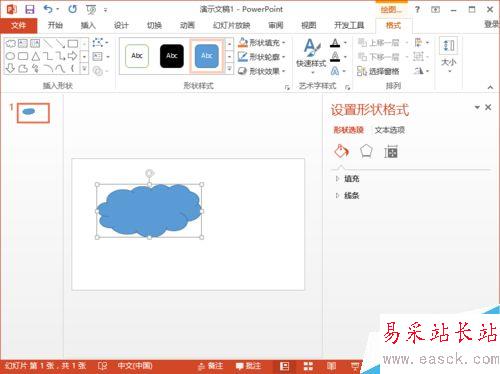Open Quick Styles (快速样式) WordArt gallery
The image size is (500, 374).
tap(311, 57)
